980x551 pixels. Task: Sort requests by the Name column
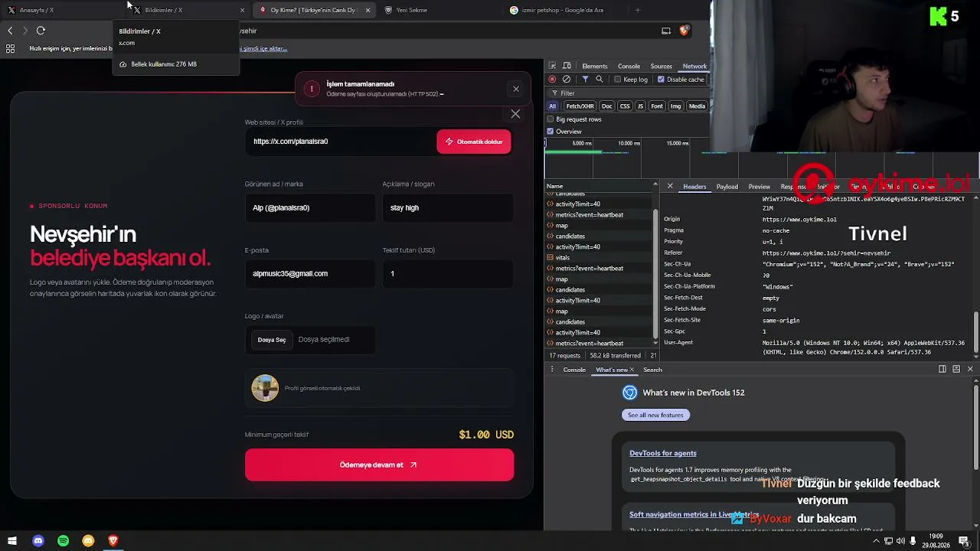coord(598,186)
